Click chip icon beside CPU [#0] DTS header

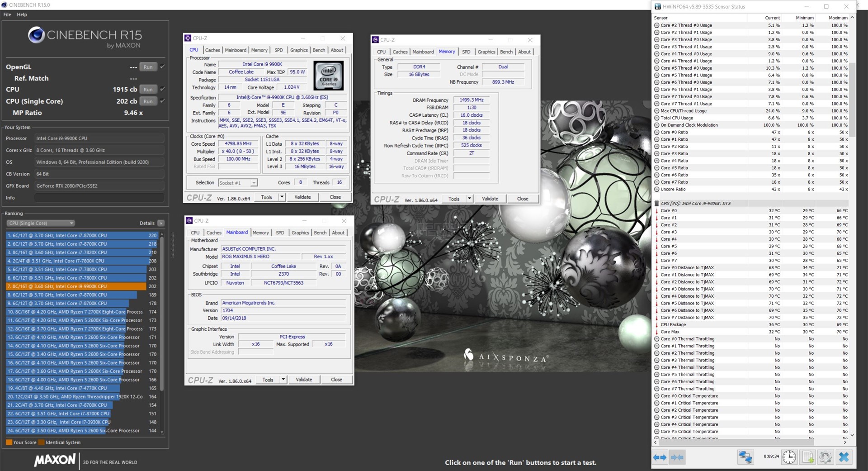click(656, 204)
